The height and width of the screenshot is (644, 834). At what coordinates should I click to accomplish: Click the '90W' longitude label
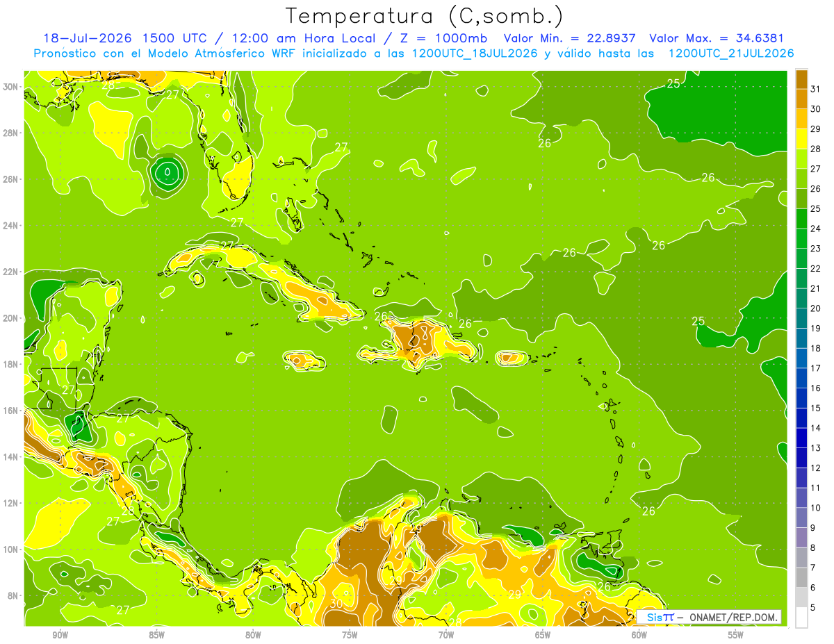(60, 636)
